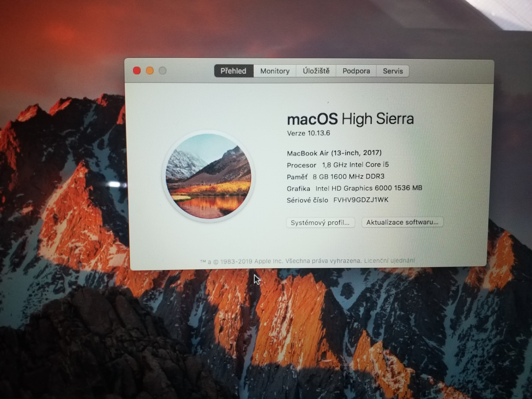This screenshot has height=399, width=532.
Task: Click the Procesor 1,8 GHz line
Action: (337, 165)
